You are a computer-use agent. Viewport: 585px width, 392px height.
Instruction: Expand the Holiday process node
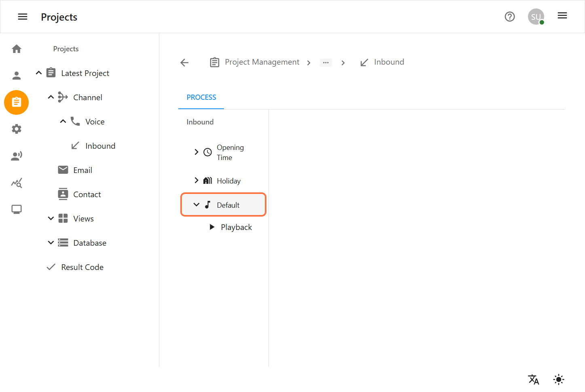(x=196, y=181)
